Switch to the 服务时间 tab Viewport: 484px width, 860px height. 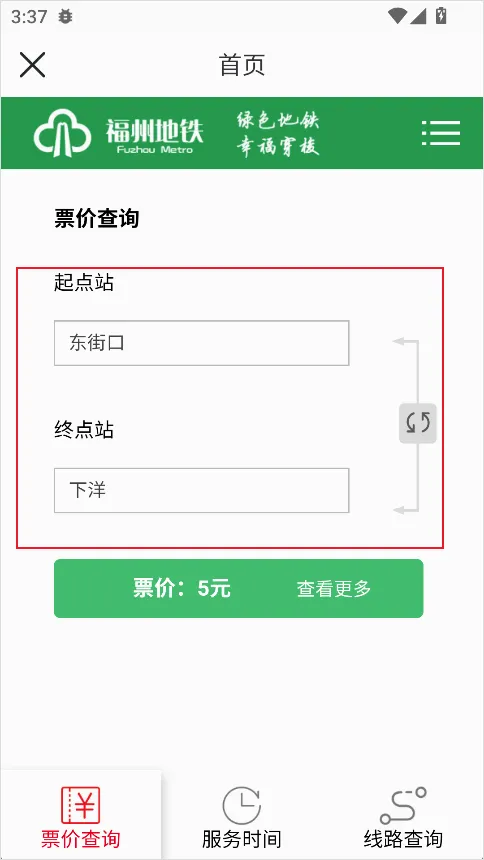(x=241, y=839)
